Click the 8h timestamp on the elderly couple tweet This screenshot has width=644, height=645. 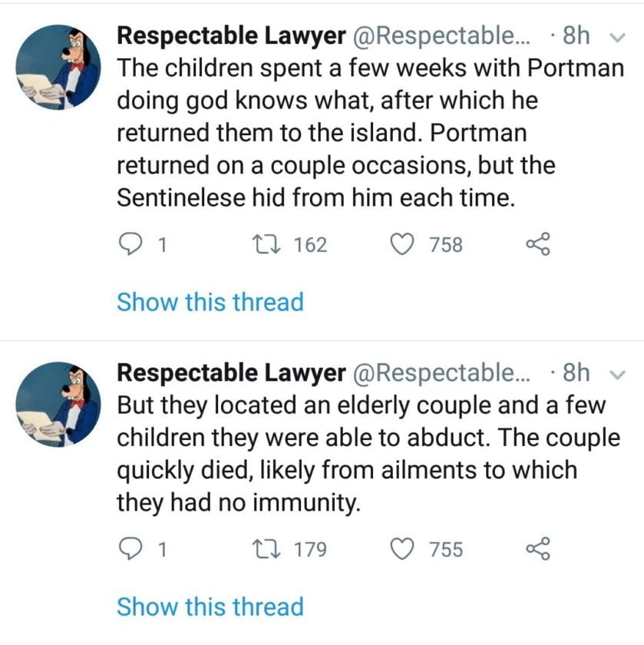tap(576, 373)
